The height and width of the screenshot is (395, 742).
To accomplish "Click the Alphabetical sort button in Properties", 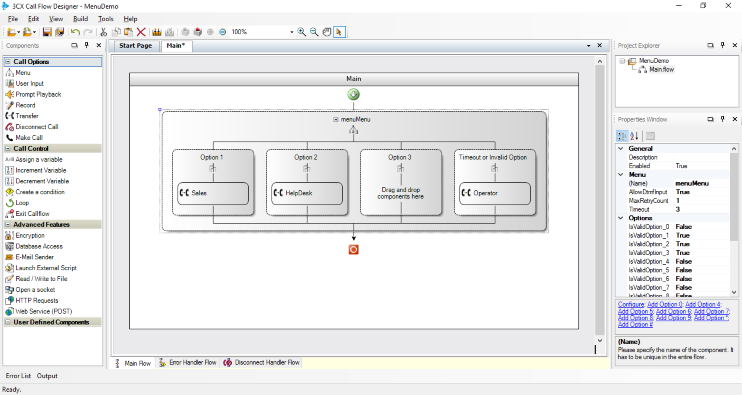I will (635, 136).
